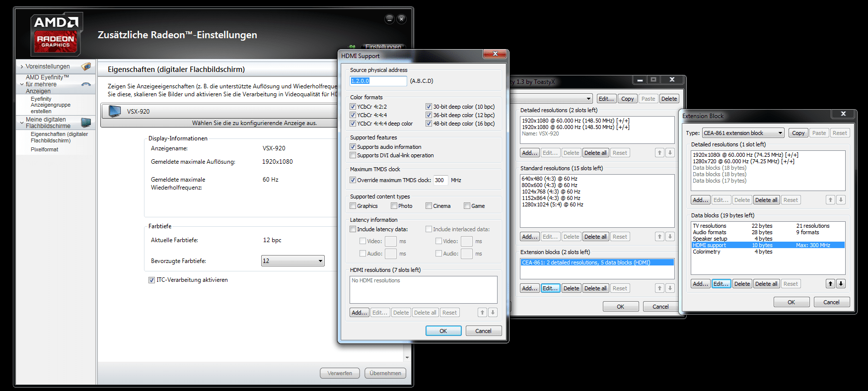This screenshot has height=391, width=868.
Task: Move data block down in Extension Block
Action: [841, 284]
